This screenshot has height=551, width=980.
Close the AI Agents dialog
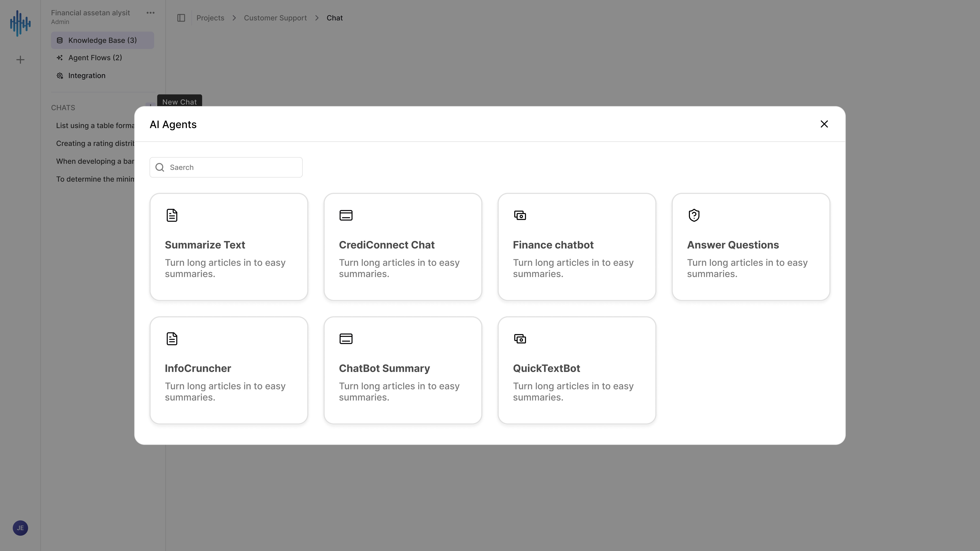coord(824,124)
